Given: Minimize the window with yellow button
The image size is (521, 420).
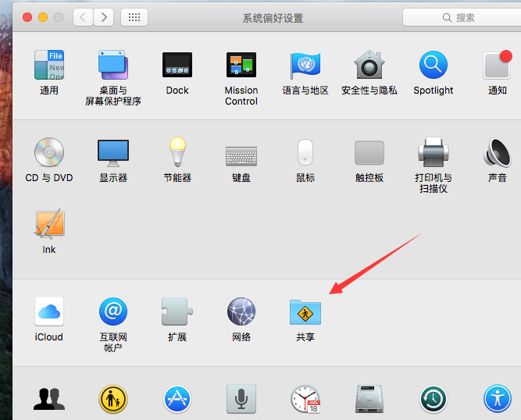Looking at the screenshot, I should (x=43, y=17).
